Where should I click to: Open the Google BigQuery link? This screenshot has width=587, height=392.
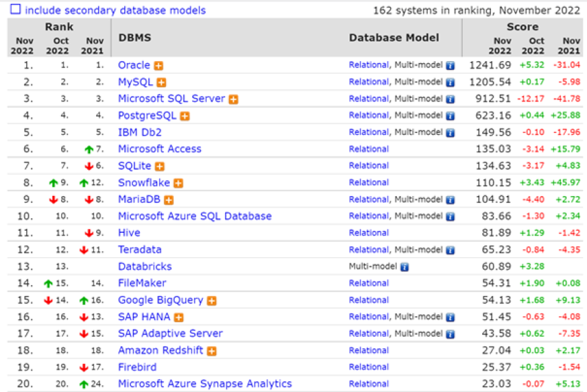pyautogui.click(x=161, y=300)
